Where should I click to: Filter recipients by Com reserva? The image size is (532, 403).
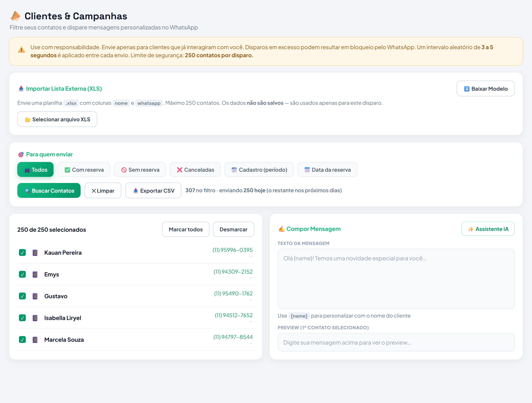click(x=84, y=169)
